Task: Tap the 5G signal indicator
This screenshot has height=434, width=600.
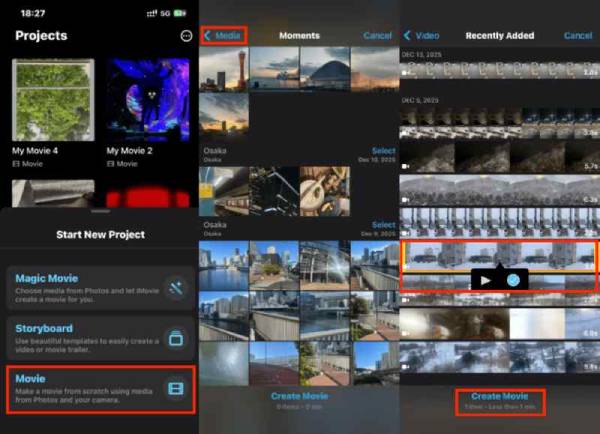Action: click(165, 13)
